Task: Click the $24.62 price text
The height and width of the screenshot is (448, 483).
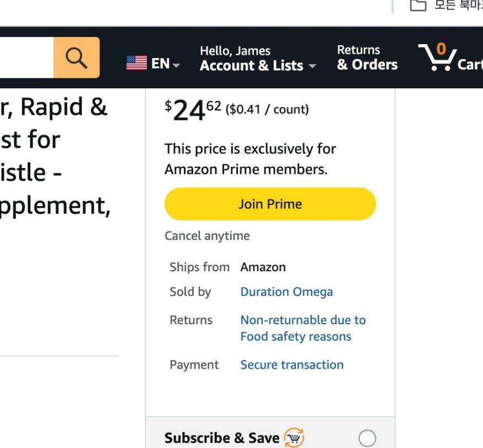Action: (193, 109)
